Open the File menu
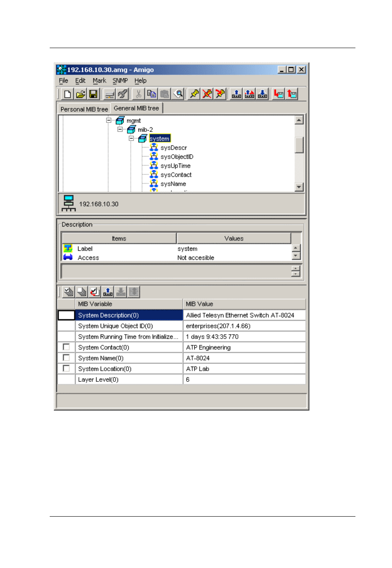Viewport: 392px width, 568px height. click(63, 81)
